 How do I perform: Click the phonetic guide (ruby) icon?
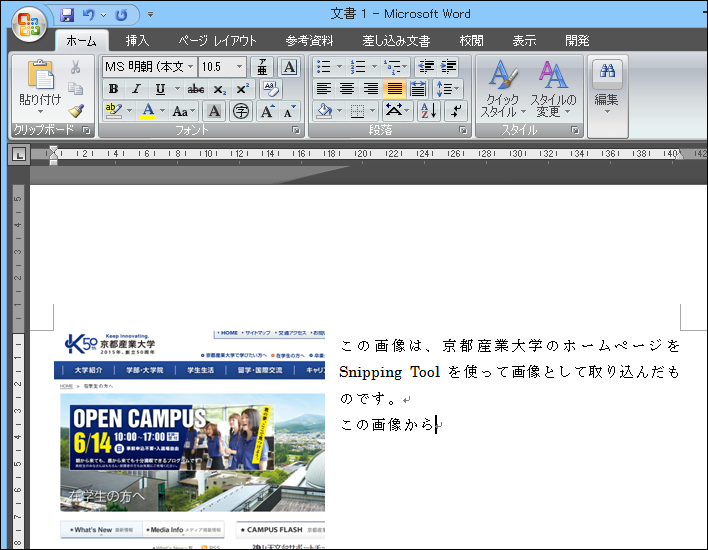pyautogui.click(x=262, y=67)
